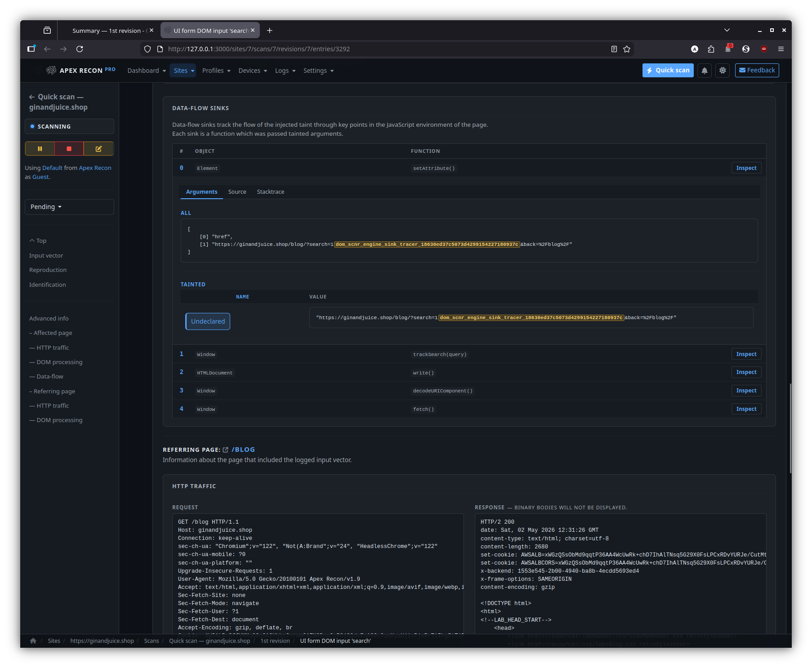Open the Devices dropdown
This screenshot has height=668, width=812.
tap(253, 71)
